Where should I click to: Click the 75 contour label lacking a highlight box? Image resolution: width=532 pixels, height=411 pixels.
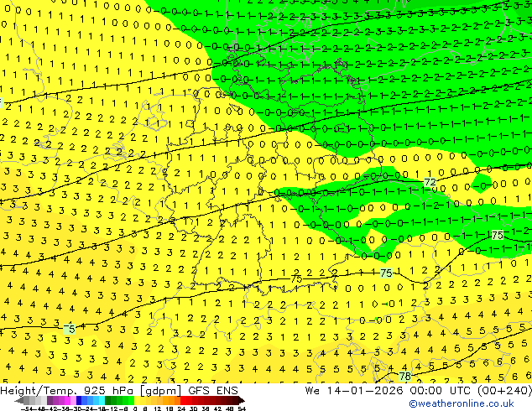296,279
